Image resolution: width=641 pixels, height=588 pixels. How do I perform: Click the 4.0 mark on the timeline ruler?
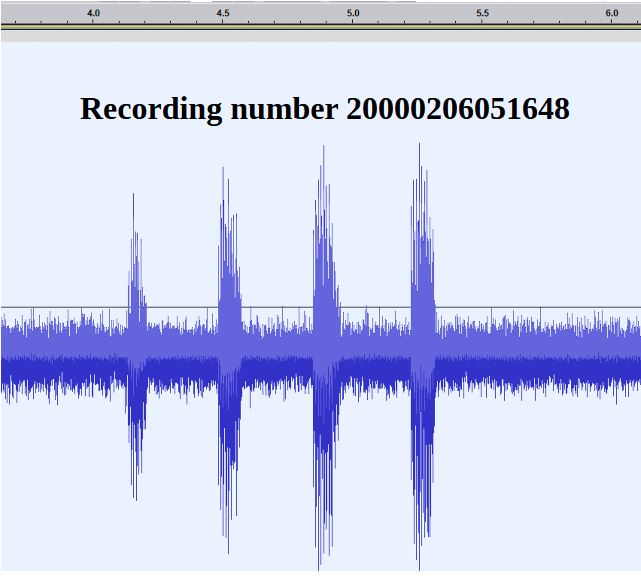click(93, 13)
